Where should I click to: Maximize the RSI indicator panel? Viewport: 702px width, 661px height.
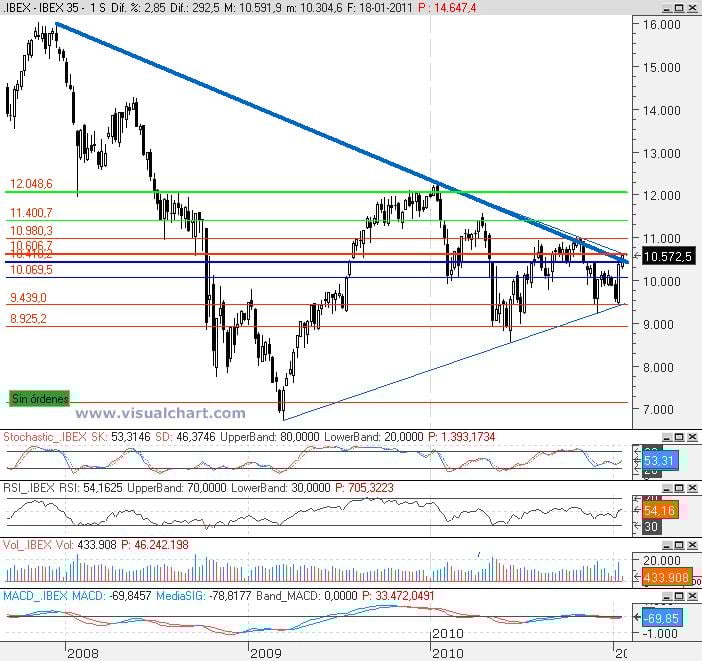click(x=679, y=487)
